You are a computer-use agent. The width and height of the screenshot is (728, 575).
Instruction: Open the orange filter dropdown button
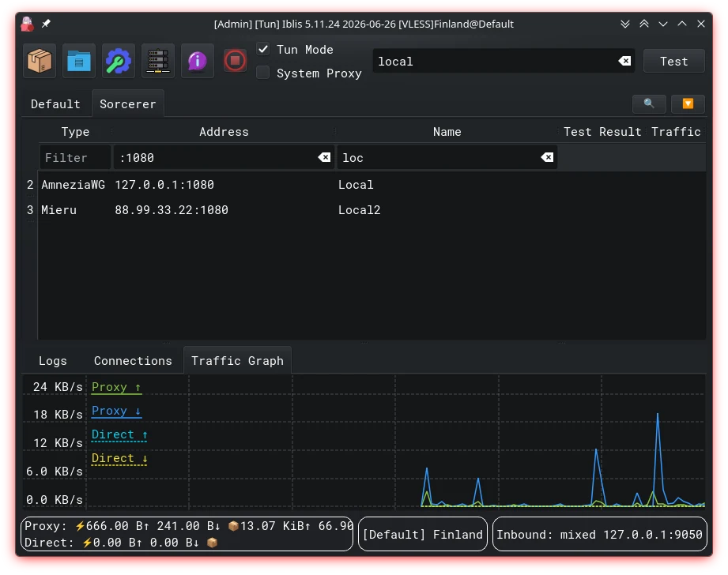click(688, 103)
